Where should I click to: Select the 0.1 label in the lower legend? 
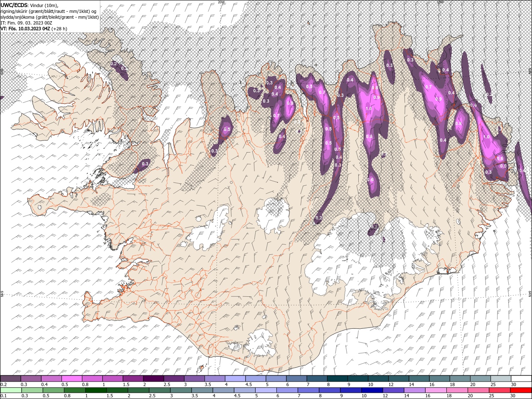3,396
